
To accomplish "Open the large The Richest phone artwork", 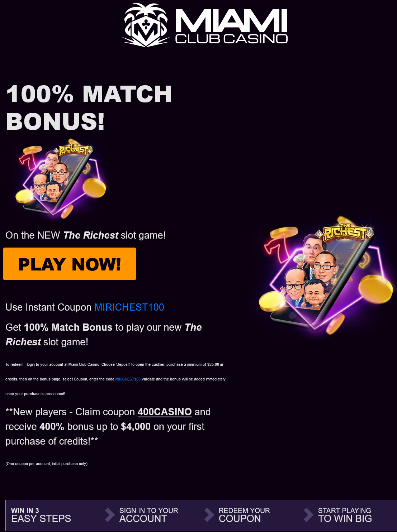I will click(326, 275).
